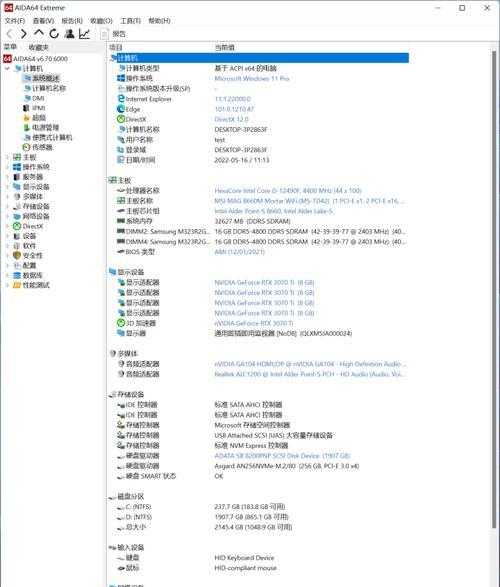Click the 软件 tree icon
This screenshot has height=587, width=500.
(17, 246)
